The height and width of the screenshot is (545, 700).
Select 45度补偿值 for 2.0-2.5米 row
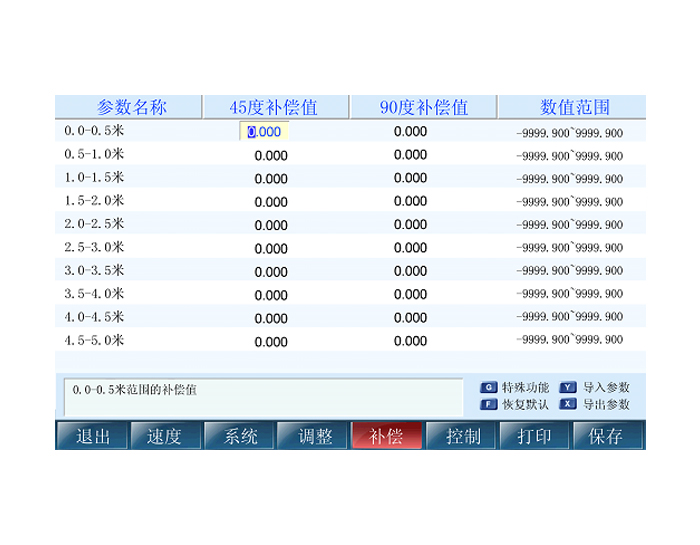(x=271, y=225)
